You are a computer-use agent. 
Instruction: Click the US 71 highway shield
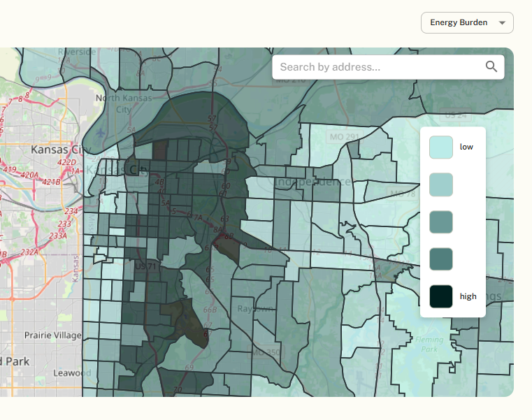coord(145,266)
